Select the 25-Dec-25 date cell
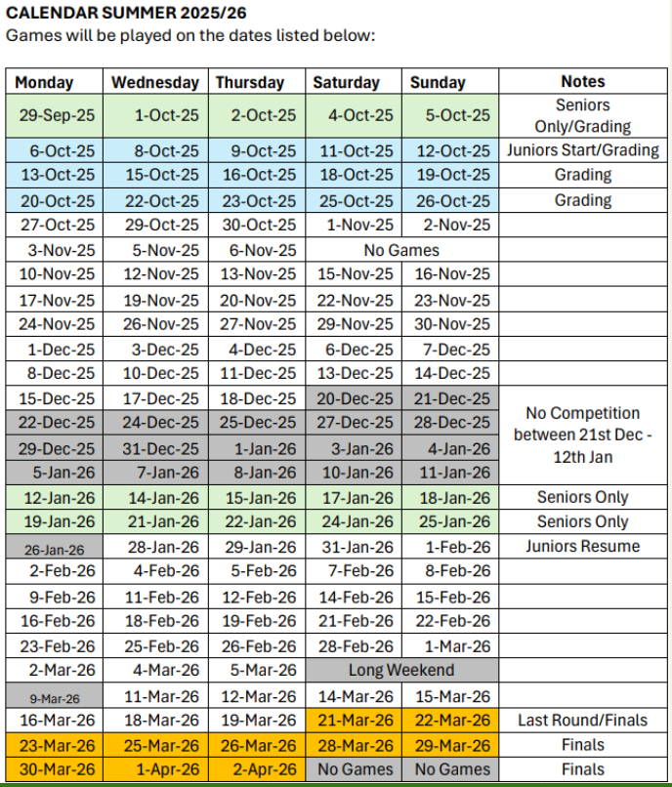The height and width of the screenshot is (787, 672). click(258, 422)
